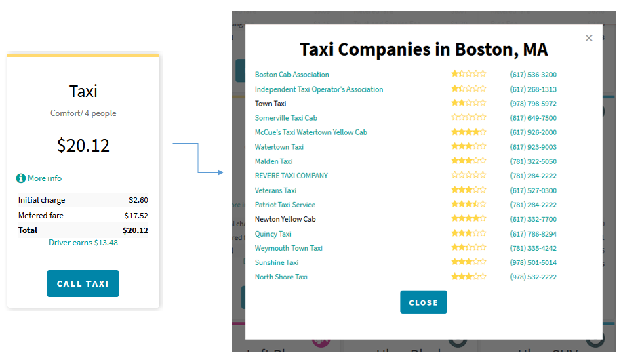Select Somerville Taxi Cab company

(x=285, y=118)
